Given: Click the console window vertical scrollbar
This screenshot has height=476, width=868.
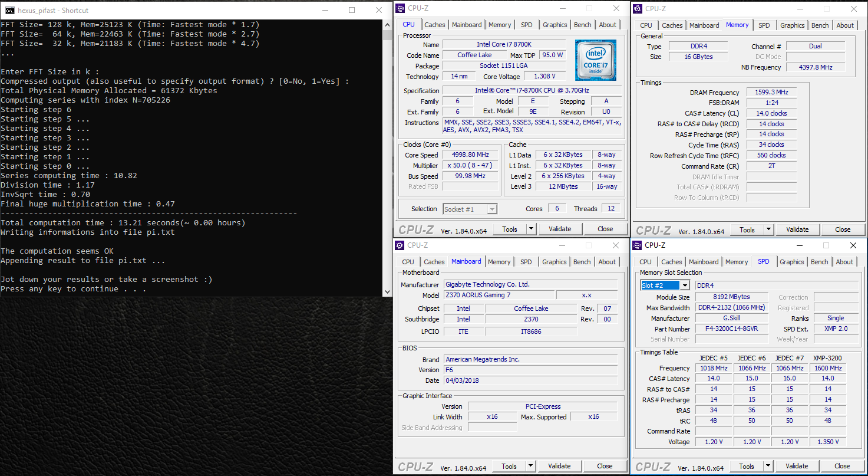Looking at the screenshot, I should (x=387, y=158).
